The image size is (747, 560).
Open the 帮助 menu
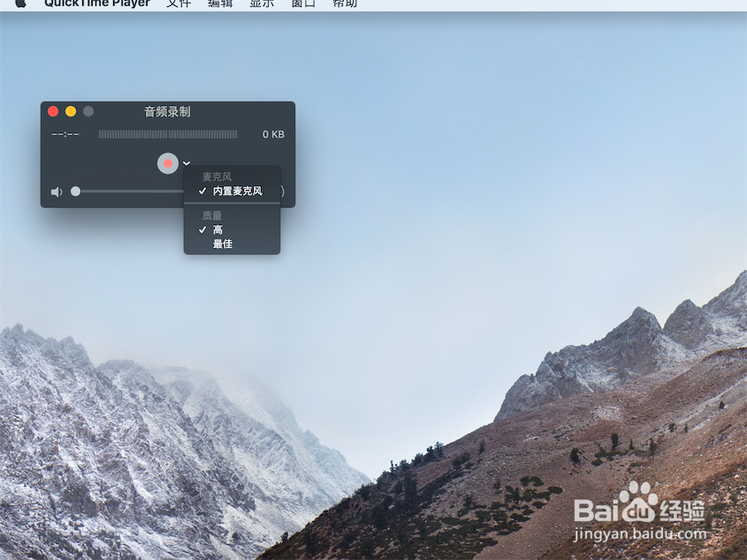pos(343,4)
